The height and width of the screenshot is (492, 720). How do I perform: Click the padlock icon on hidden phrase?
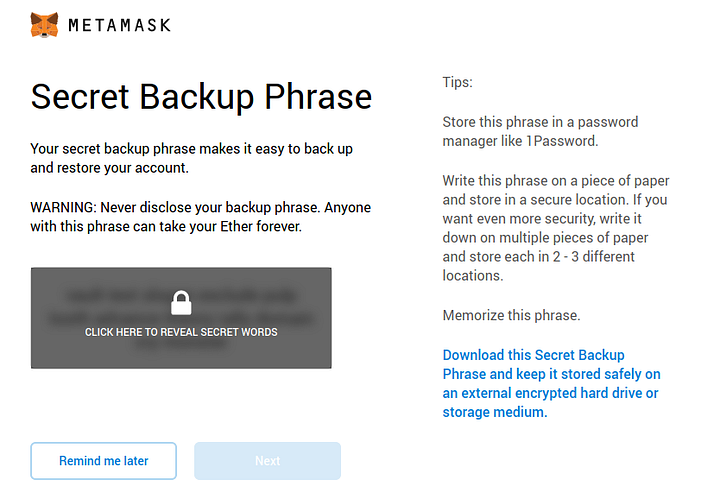tap(181, 302)
